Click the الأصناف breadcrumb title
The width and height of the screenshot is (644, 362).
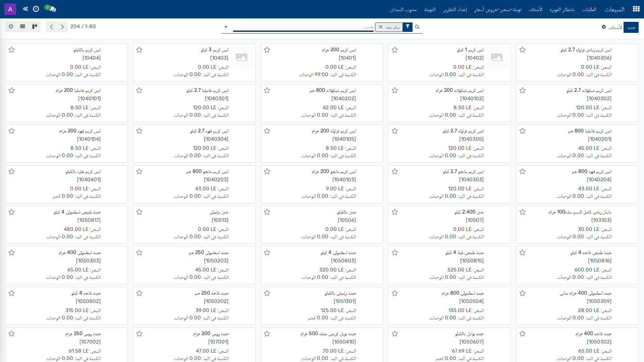pyautogui.click(x=615, y=27)
